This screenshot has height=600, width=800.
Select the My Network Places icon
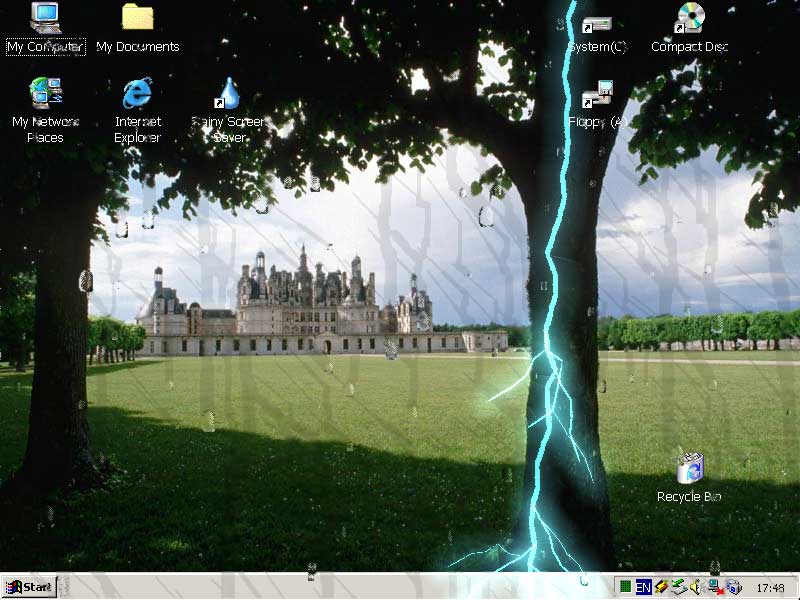click(46, 93)
